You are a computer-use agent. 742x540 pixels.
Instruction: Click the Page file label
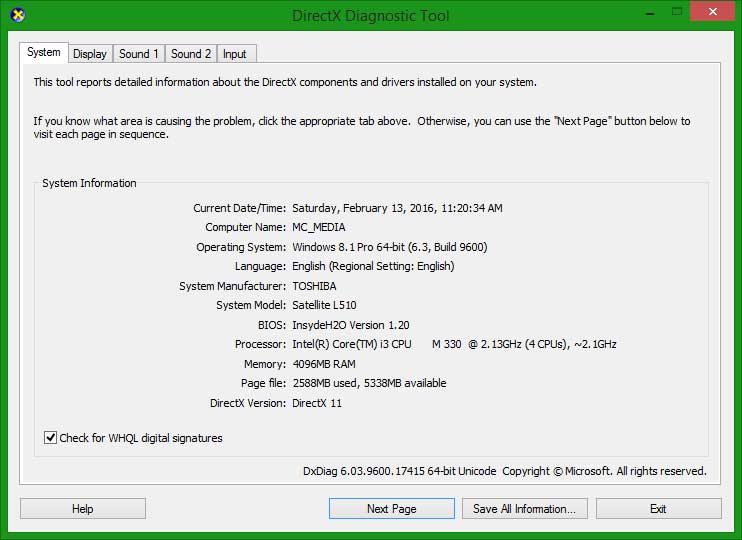(x=263, y=383)
